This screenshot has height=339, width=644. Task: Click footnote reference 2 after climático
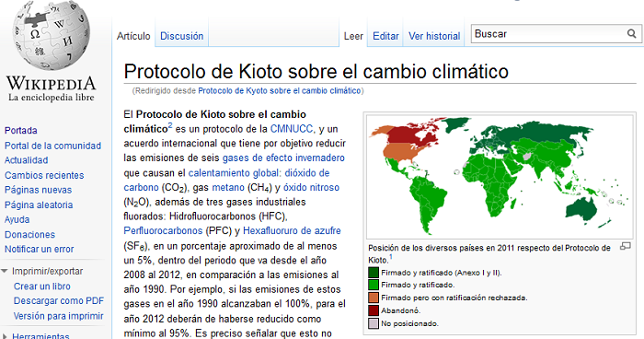(170, 125)
